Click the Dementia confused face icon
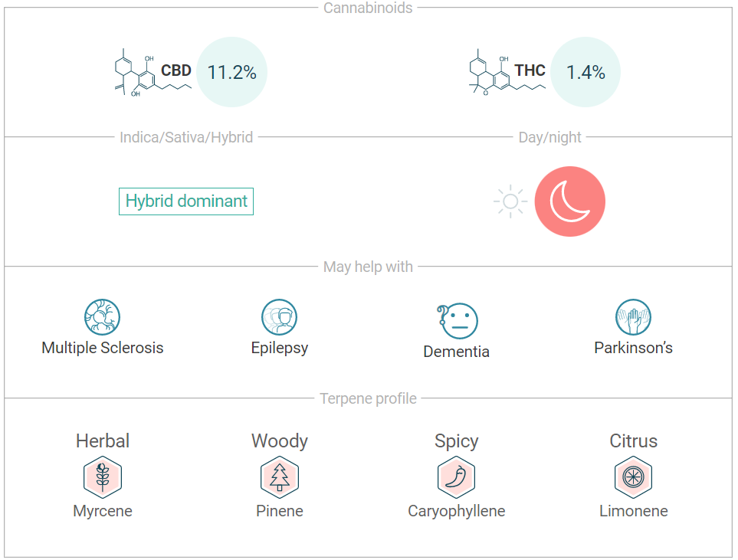 457,320
